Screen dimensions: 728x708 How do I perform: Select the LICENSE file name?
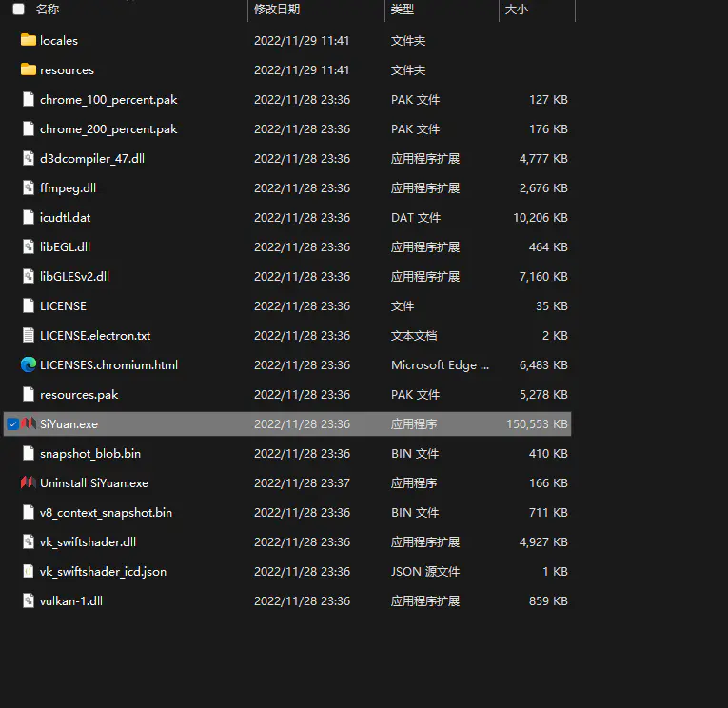click(63, 306)
